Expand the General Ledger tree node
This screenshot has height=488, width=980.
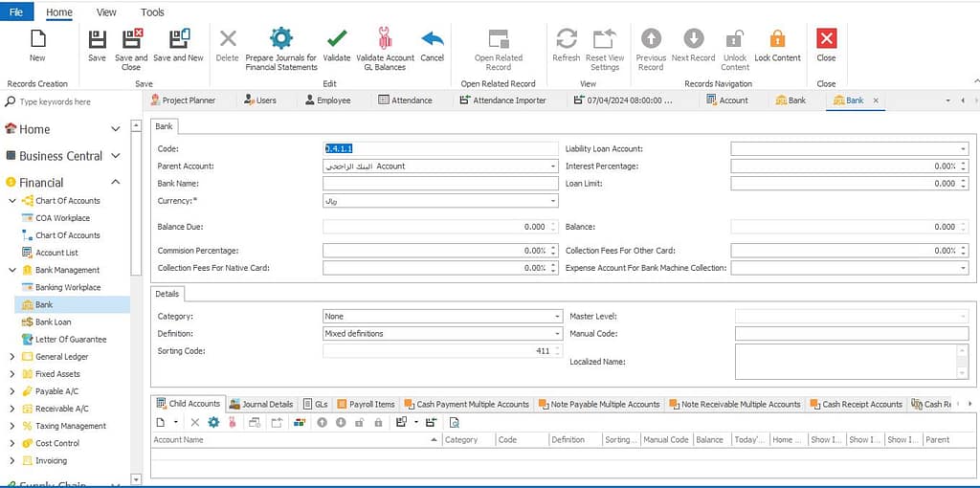11,357
